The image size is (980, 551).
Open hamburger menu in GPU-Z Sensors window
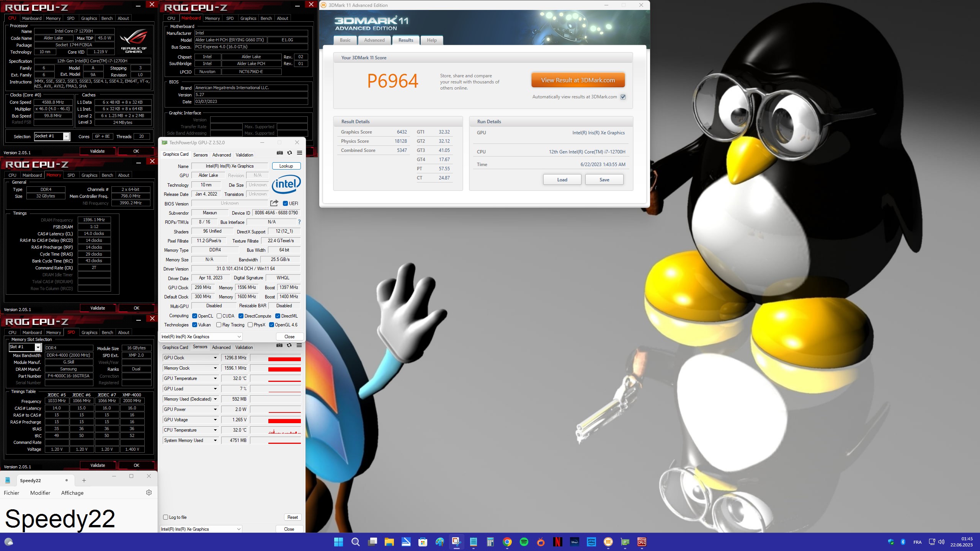pyautogui.click(x=299, y=345)
